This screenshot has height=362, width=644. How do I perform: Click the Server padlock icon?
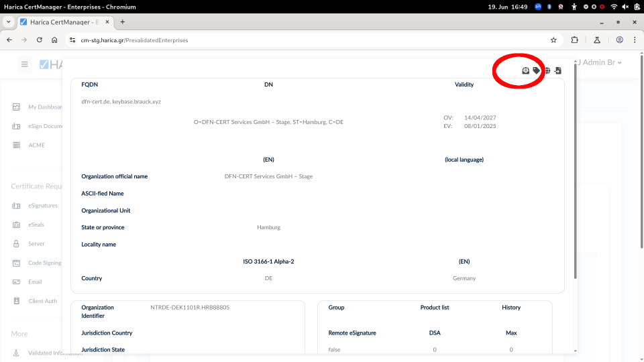[16, 244]
